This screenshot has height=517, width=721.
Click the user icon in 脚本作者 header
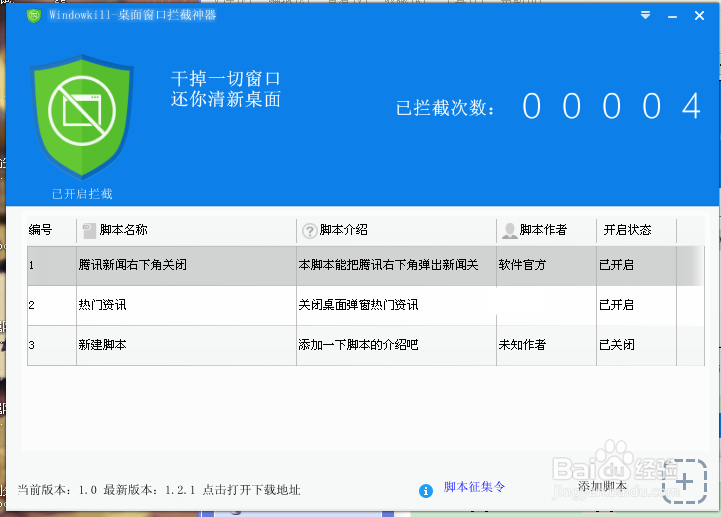click(509, 230)
